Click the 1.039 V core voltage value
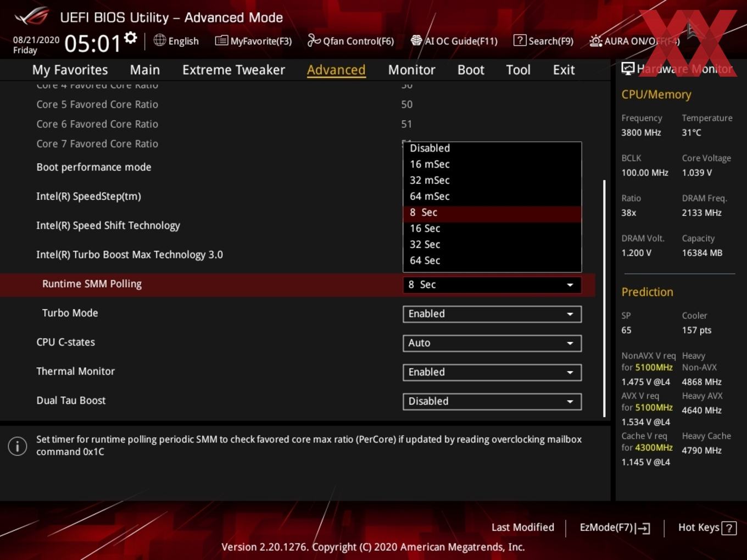747x560 pixels. tap(697, 172)
